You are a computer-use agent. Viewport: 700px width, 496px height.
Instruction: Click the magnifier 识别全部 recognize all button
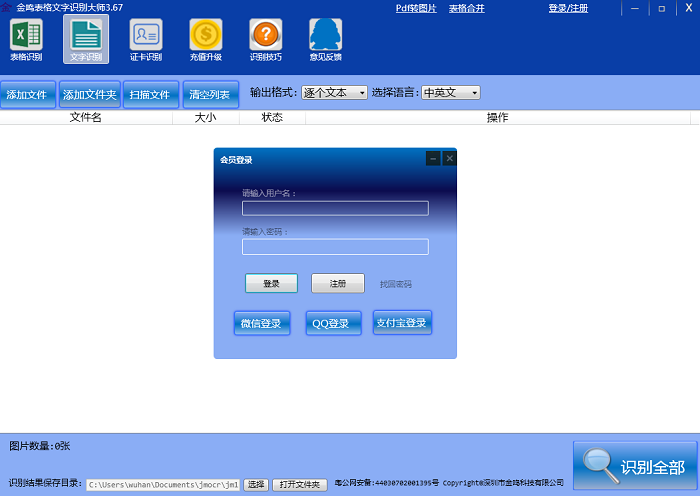click(635, 466)
